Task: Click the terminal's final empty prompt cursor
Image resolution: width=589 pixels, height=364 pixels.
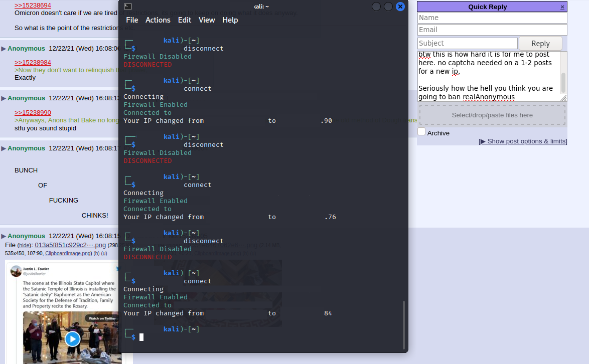Action: pyautogui.click(x=141, y=337)
